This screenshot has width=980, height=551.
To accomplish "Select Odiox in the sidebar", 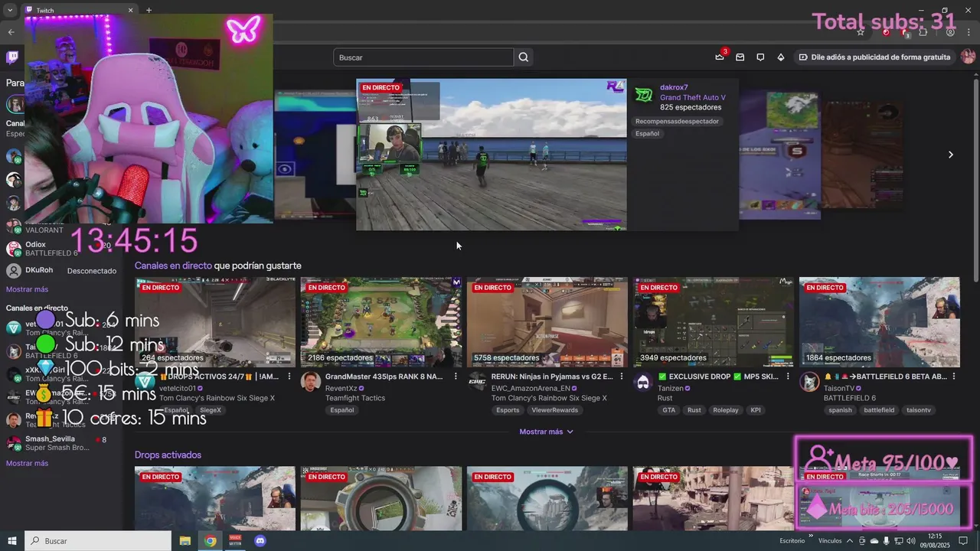I will (x=61, y=249).
